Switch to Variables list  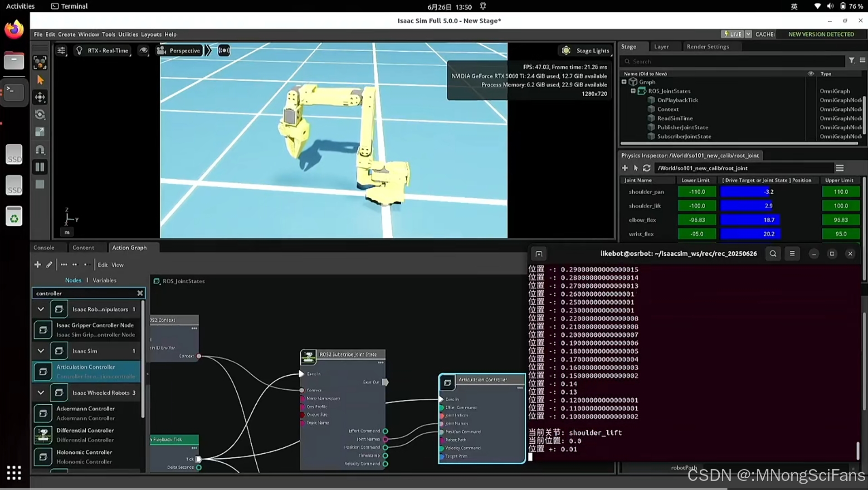tap(104, 280)
